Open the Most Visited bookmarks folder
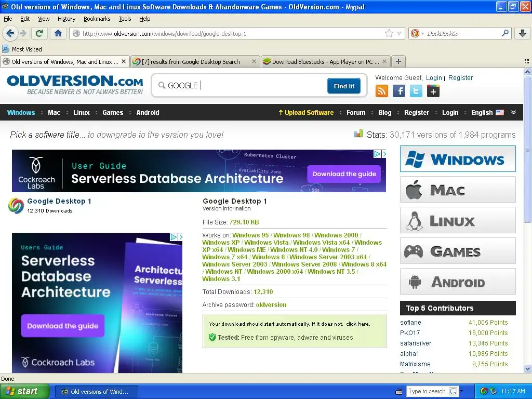Image resolution: width=532 pixels, height=399 pixels. (x=22, y=49)
